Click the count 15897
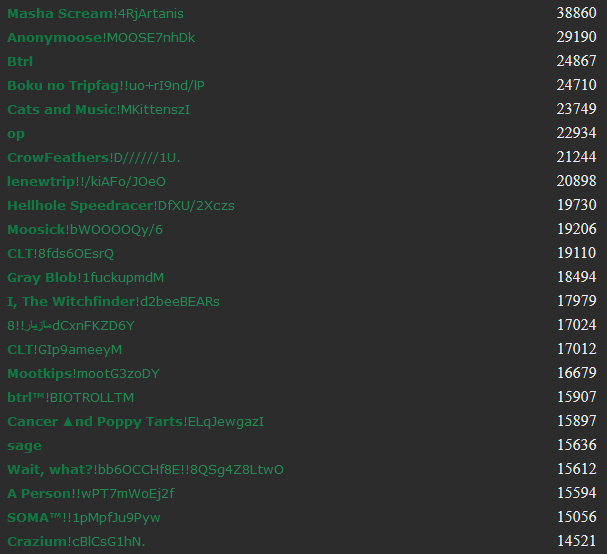The height and width of the screenshot is (554, 607). (576, 421)
